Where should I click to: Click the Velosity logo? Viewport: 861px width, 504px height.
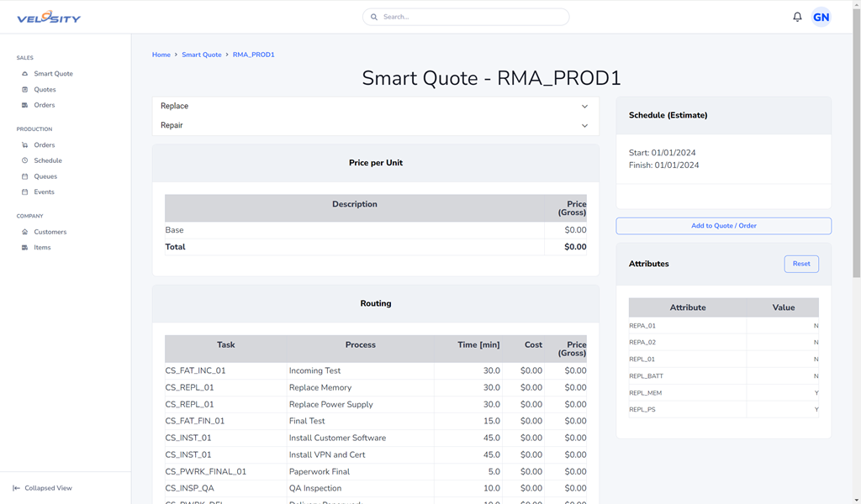pyautogui.click(x=49, y=17)
